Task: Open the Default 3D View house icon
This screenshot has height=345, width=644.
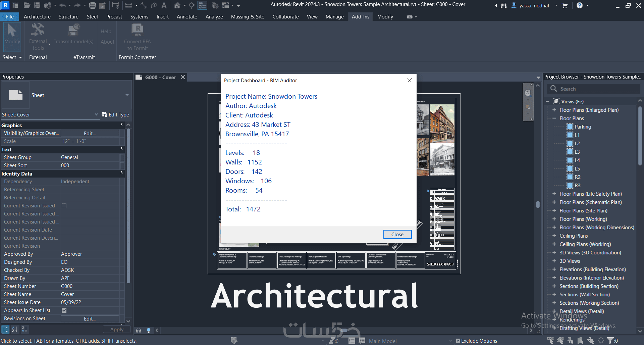Action: (x=177, y=5)
